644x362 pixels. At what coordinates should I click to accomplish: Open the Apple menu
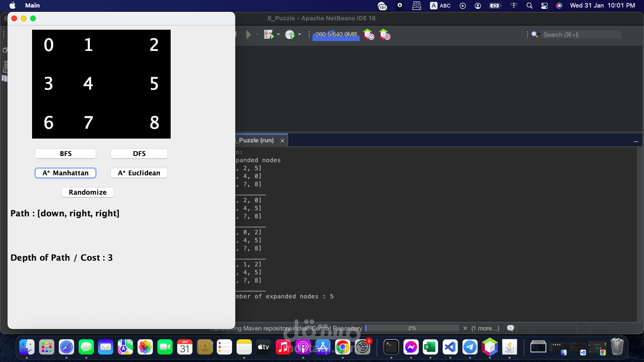12,6
